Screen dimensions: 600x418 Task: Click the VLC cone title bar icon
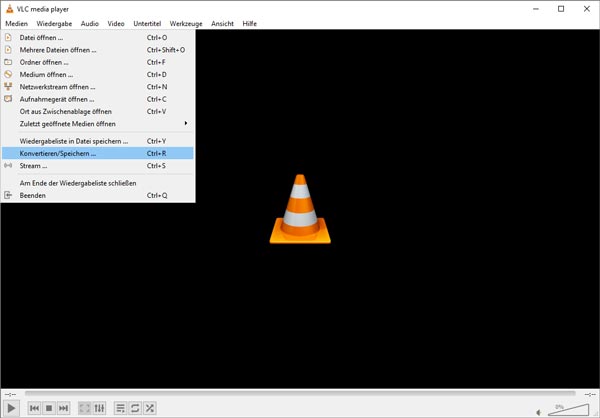(x=10, y=9)
